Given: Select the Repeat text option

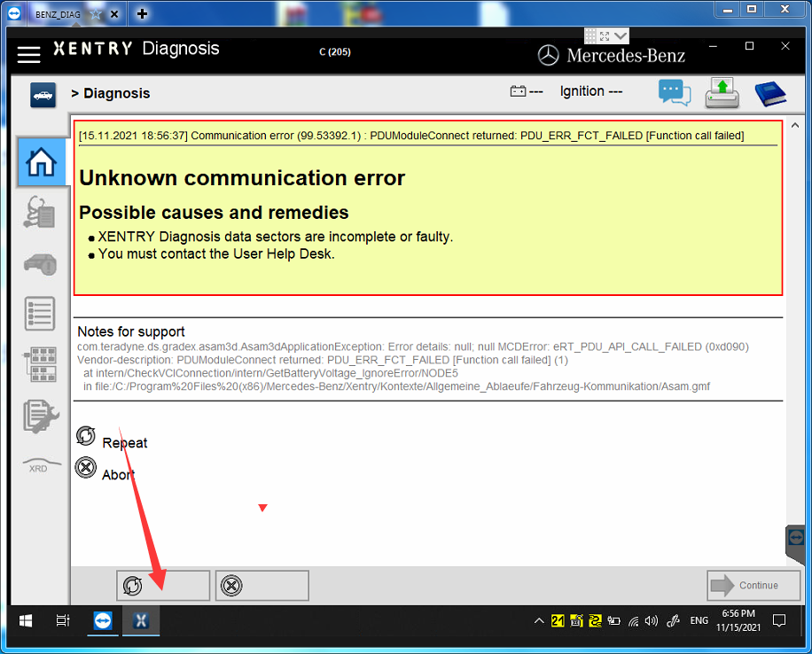Looking at the screenshot, I should [x=125, y=443].
